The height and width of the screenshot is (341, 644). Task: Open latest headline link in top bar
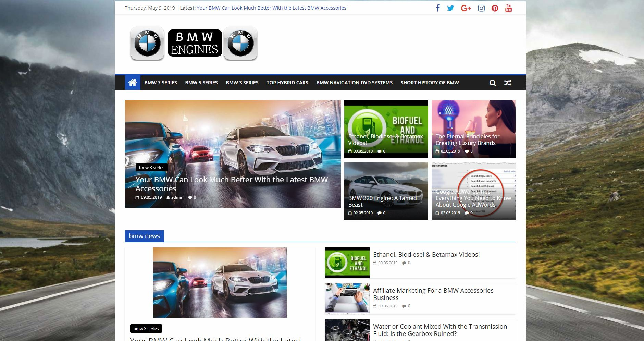[271, 8]
